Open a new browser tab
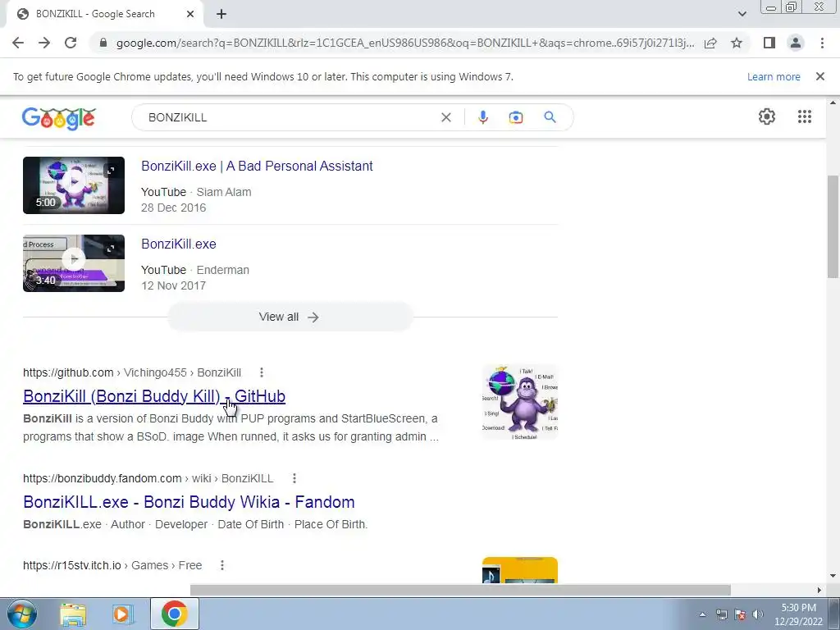The width and height of the screenshot is (840, 630). pyautogui.click(x=221, y=14)
